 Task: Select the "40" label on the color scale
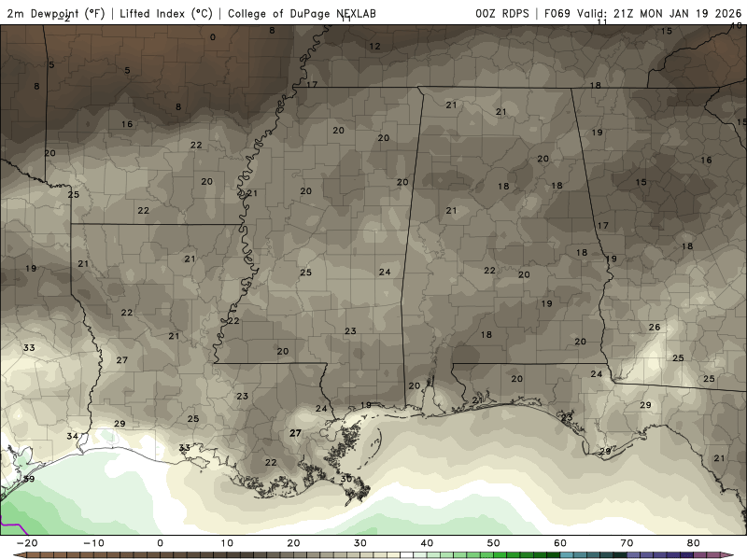pyautogui.click(x=427, y=543)
